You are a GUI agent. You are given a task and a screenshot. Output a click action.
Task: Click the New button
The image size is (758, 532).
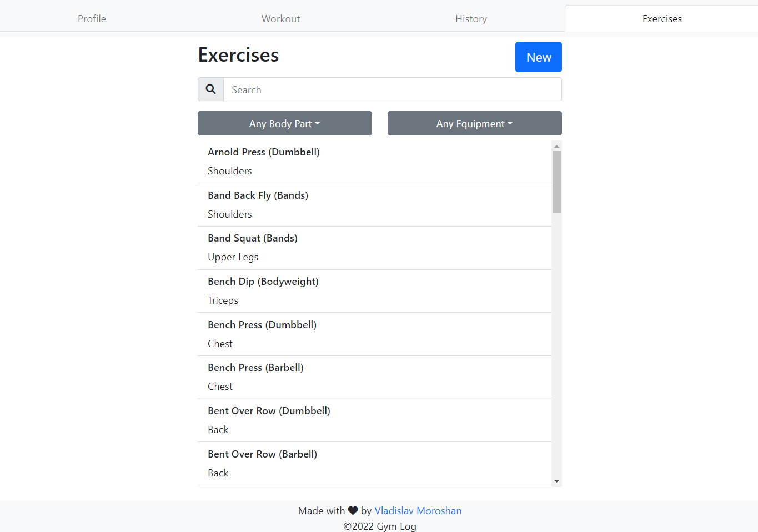click(x=538, y=57)
